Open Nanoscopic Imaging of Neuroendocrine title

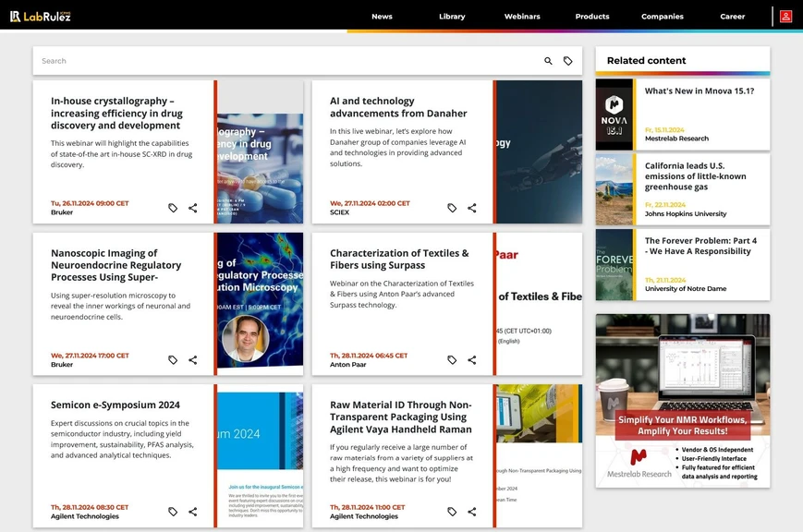click(x=116, y=265)
